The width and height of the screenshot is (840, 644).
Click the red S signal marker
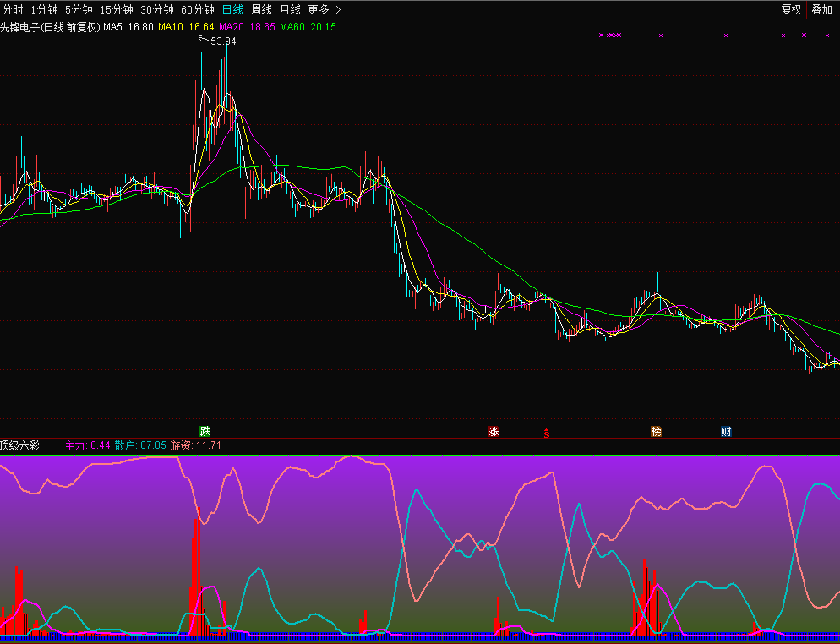tap(547, 434)
